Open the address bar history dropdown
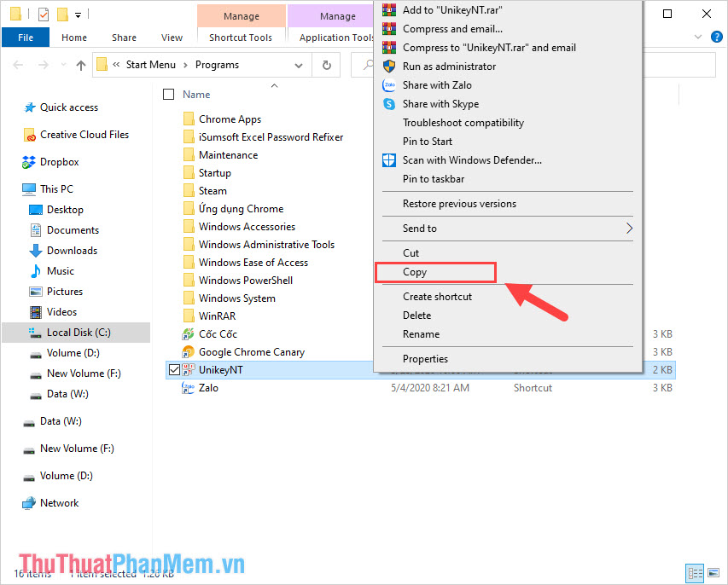The width and height of the screenshot is (728, 585). click(299, 65)
